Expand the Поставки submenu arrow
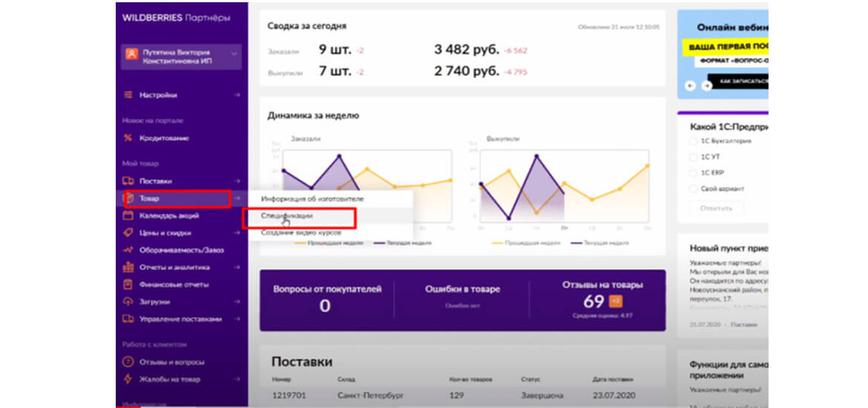Image resolution: width=868 pixels, height=408 pixels. coord(237,181)
